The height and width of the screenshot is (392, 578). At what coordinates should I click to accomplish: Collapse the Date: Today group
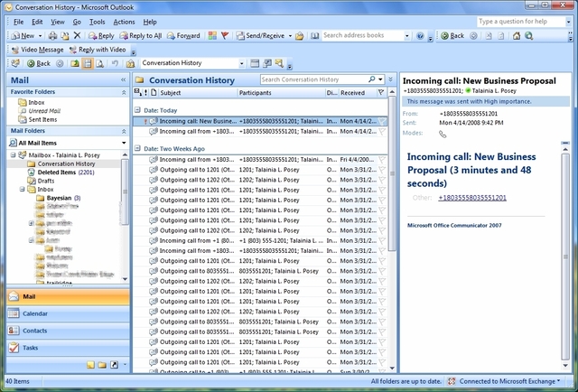[x=137, y=110]
